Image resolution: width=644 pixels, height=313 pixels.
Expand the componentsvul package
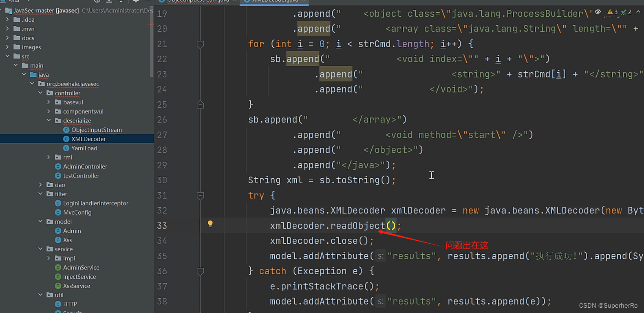49,111
